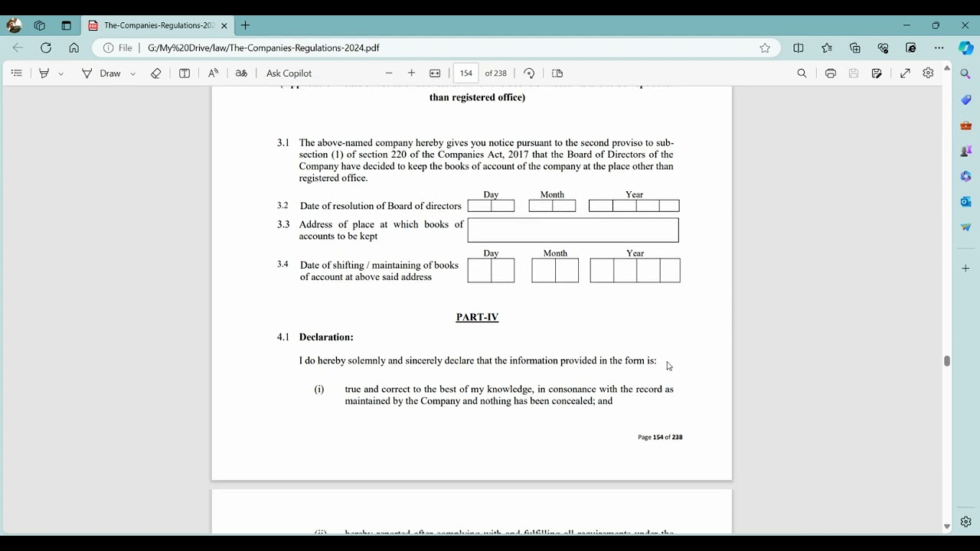Open PDF toolbar settings gear
This screenshot has height=551, width=980.
tap(928, 73)
